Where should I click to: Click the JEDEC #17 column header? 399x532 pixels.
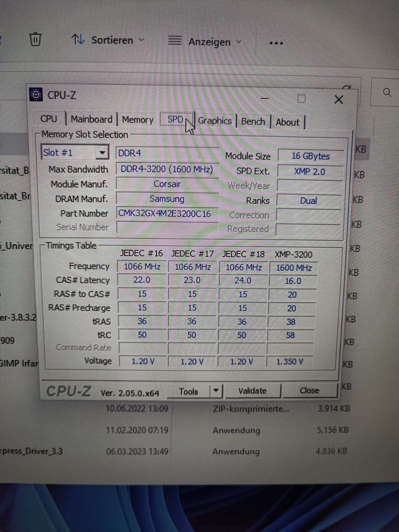click(x=192, y=254)
